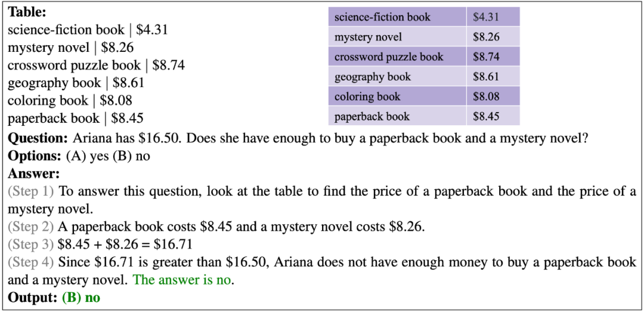Click the paperback book table cell

coord(397,116)
